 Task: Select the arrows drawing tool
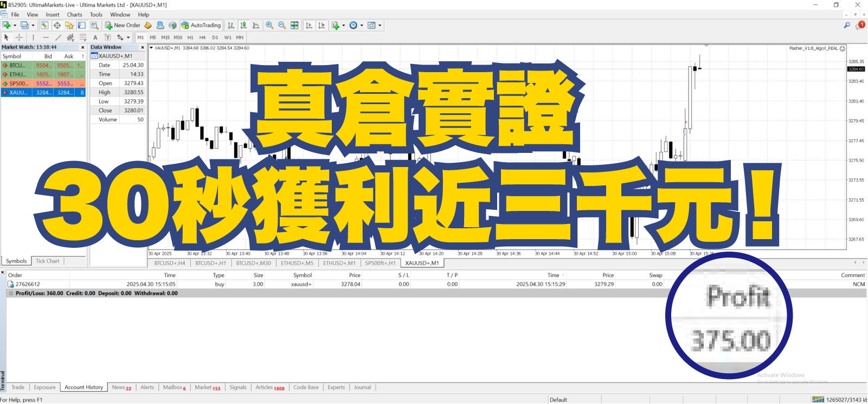pos(120,37)
